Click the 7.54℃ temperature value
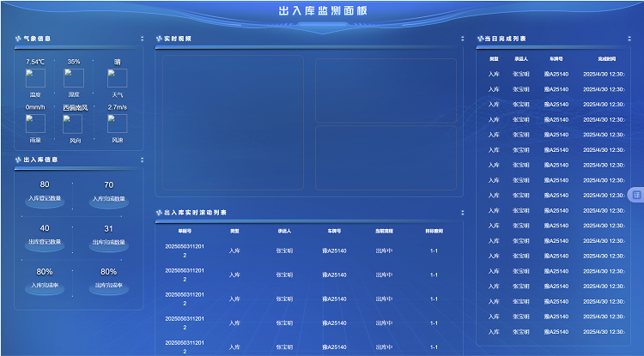This screenshot has height=356, width=644. tap(35, 62)
